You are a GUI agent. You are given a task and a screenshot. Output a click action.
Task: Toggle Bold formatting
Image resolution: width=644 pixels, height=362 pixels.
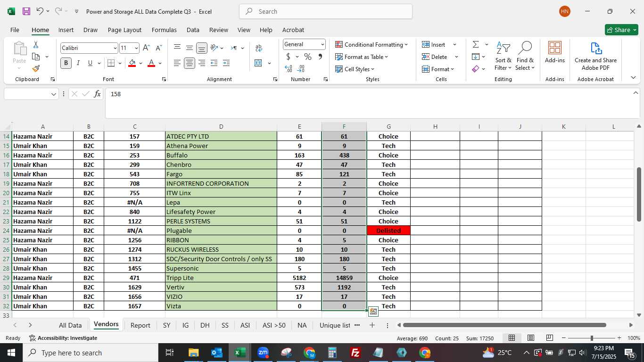click(x=66, y=63)
